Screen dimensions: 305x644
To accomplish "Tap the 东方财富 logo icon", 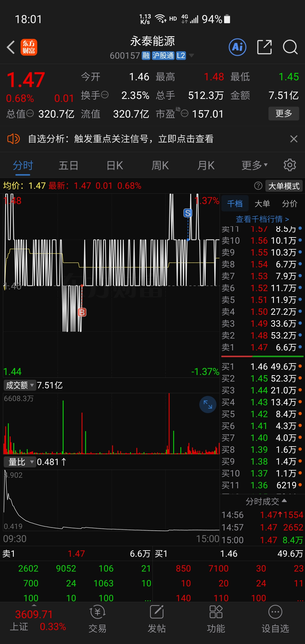I will coord(29,47).
